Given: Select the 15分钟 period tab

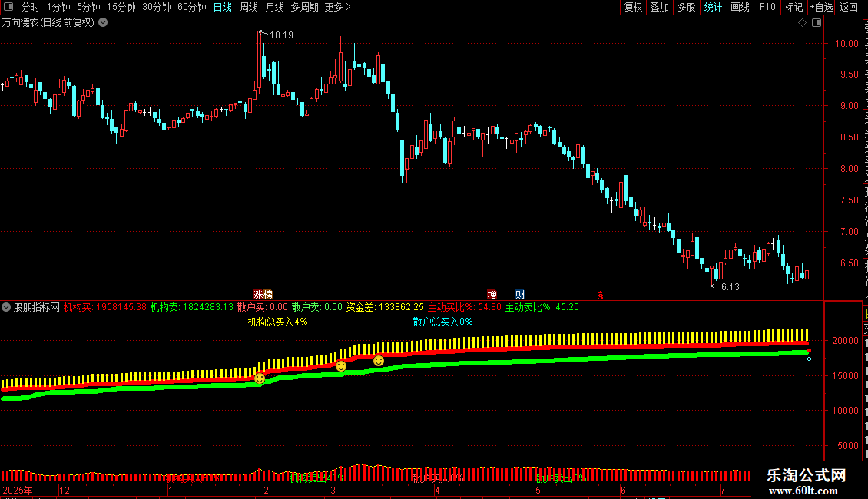Looking at the screenshot, I should (x=121, y=7).
